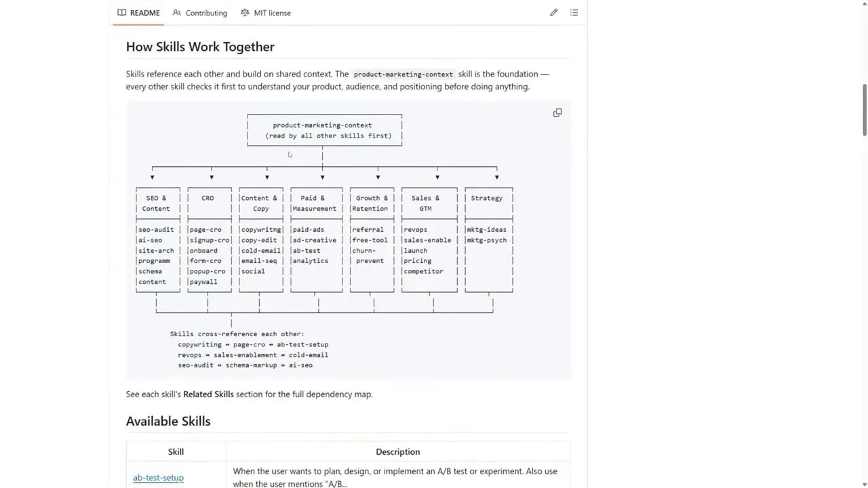Viewport: 868px width, 488px height.
Task: Click the scales icon beside MIT license
Action: [245, 12]
